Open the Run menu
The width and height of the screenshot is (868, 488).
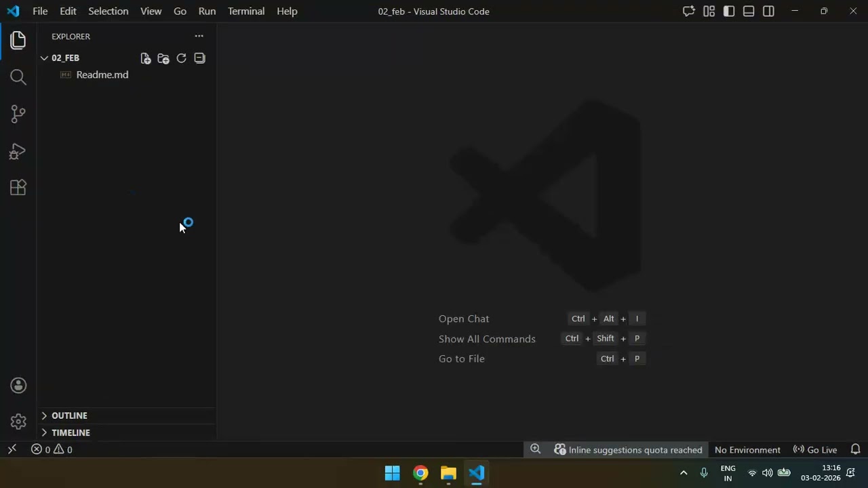(207, 12)
